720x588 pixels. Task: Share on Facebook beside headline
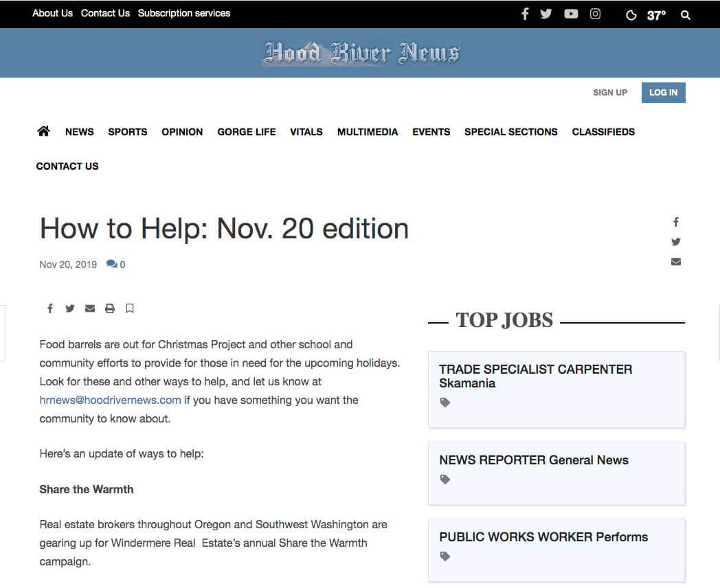coord(676,222)
